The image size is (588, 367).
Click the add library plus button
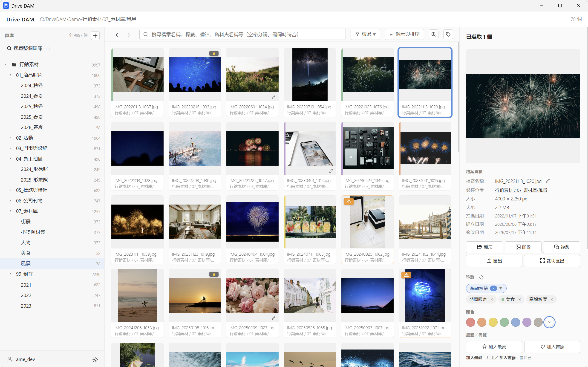pos(95,36)
